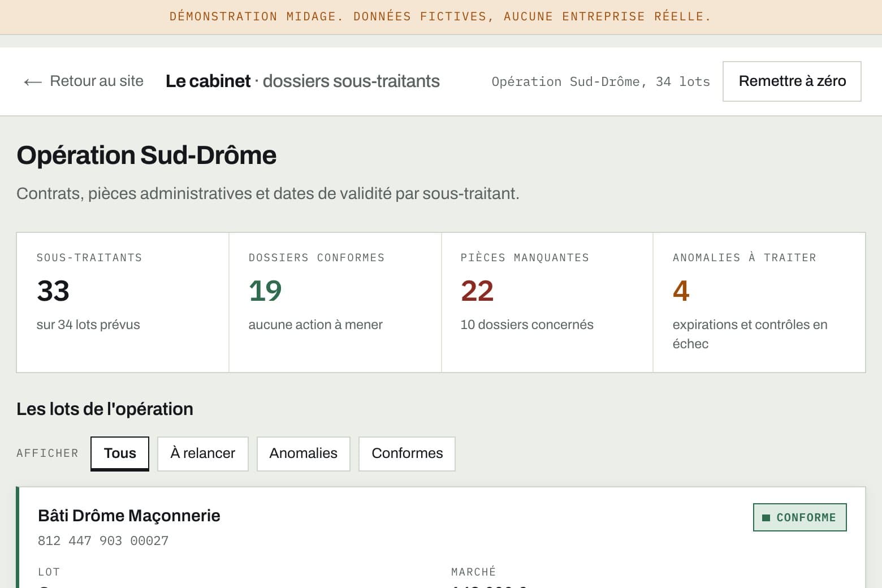This screenshot has height=588, width=882.
Task: Click the Pièces manquantes value 22
Action: point(477,291)
